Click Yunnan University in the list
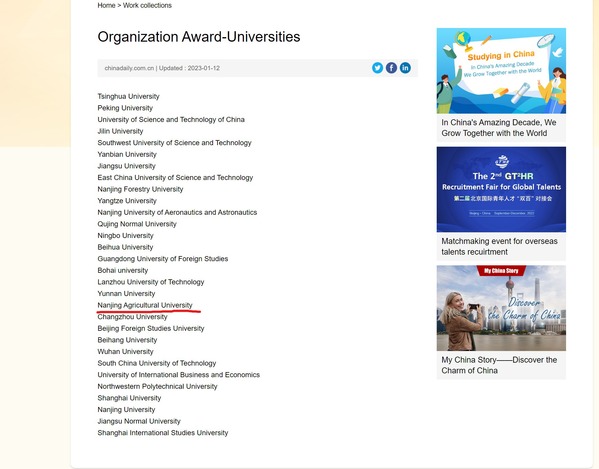This screenshot has height=469, width=599. point(126,294)
